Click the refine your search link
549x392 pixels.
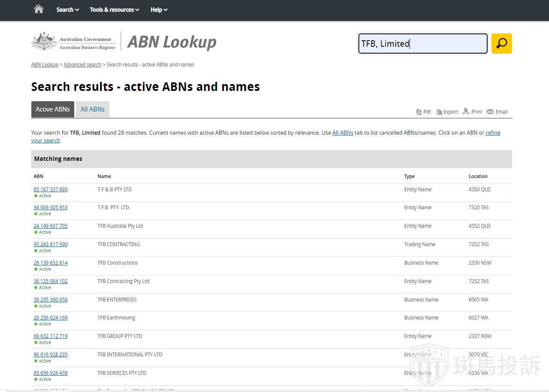(x=45, y=141)
